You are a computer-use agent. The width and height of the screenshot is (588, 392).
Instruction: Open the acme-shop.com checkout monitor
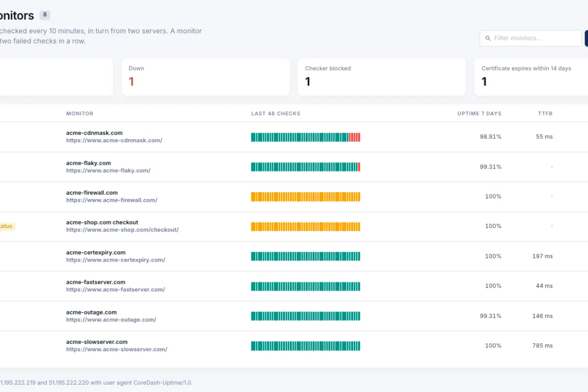[102, 222]
